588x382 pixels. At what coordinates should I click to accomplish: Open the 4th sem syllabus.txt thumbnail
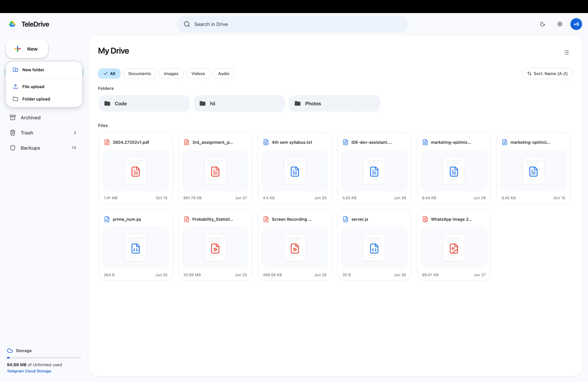pos(295,171)
